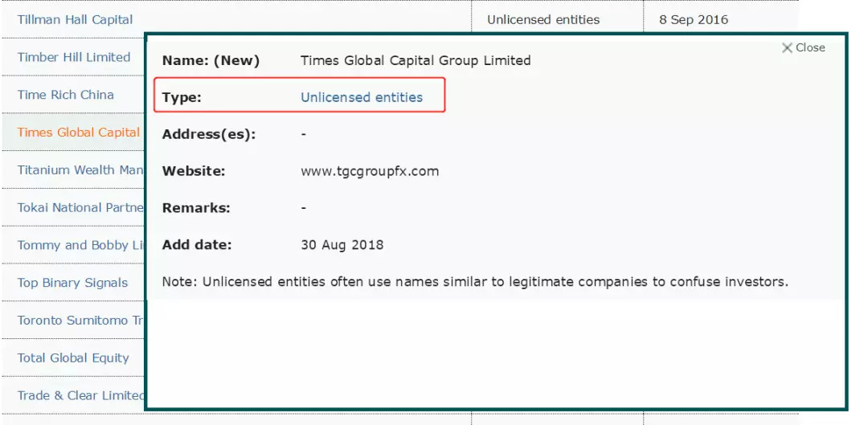
Task: Close the entity details popup
Action: (803, 47)
